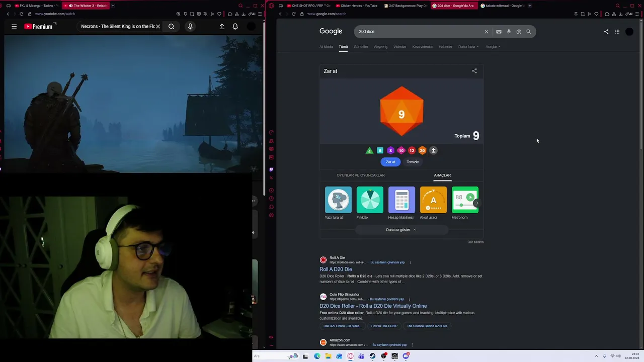
Task: Open new tab in Google window
Action: [530, 6]
